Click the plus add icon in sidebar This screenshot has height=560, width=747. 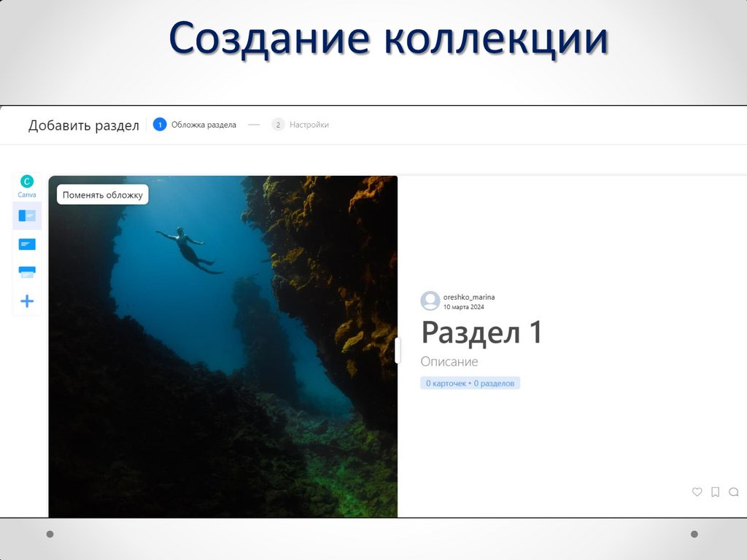click(27, 301)
